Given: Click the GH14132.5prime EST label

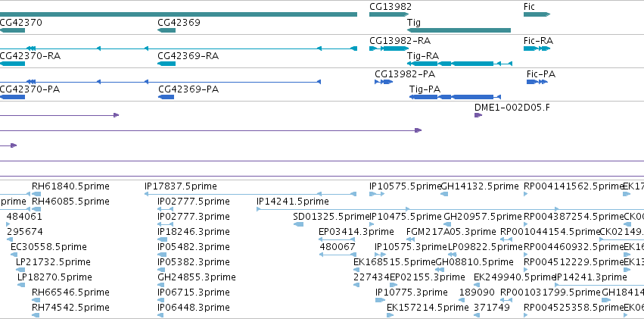Looking at the screenshot, I should tap(480, 186).
